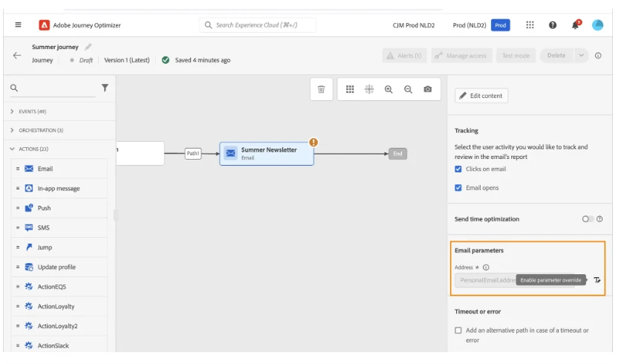The height and width of the screenshot is (364, 630).
Task: Click the Saved 4 minutes ago status
Action: pyautogui.click(x=203, y=60)
